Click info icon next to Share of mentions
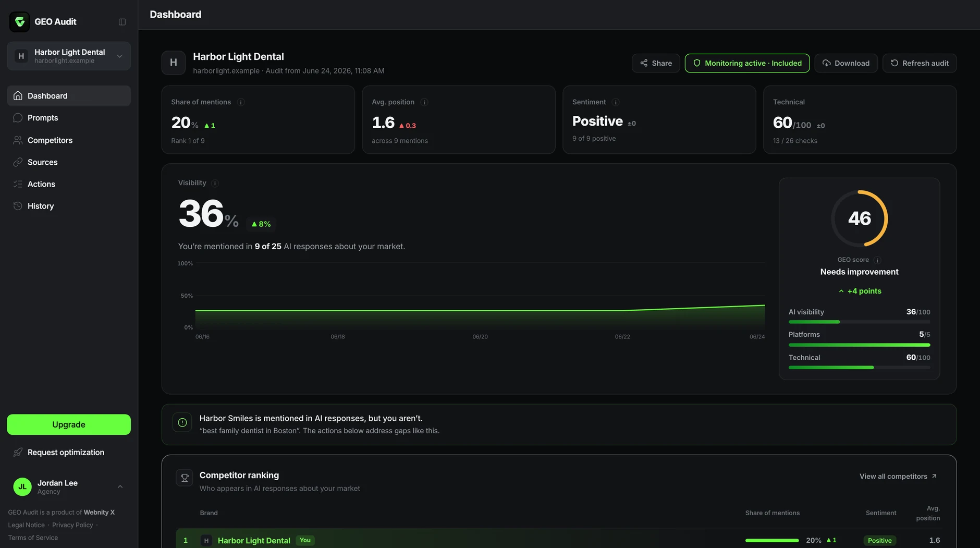The width and height of the screenshot is (980, 548). (x=241, y=102)
